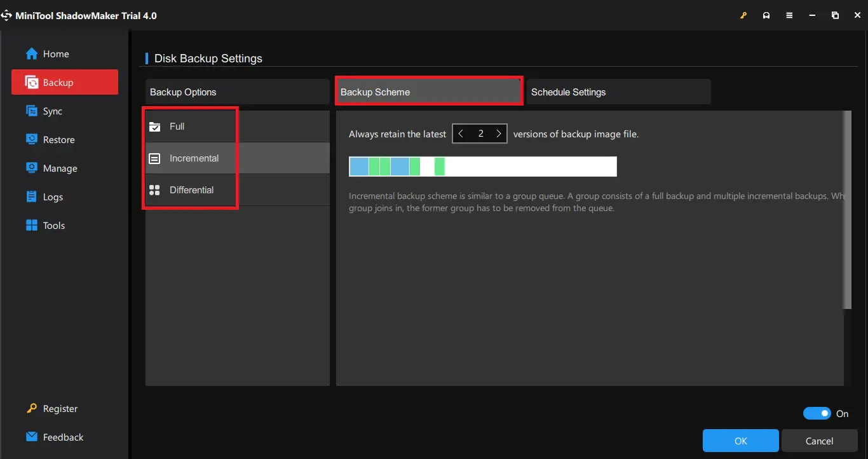Click the key icon in title bar
This screenshot has width=868, height=459.
pyautogui.click(x=743, y=15)
